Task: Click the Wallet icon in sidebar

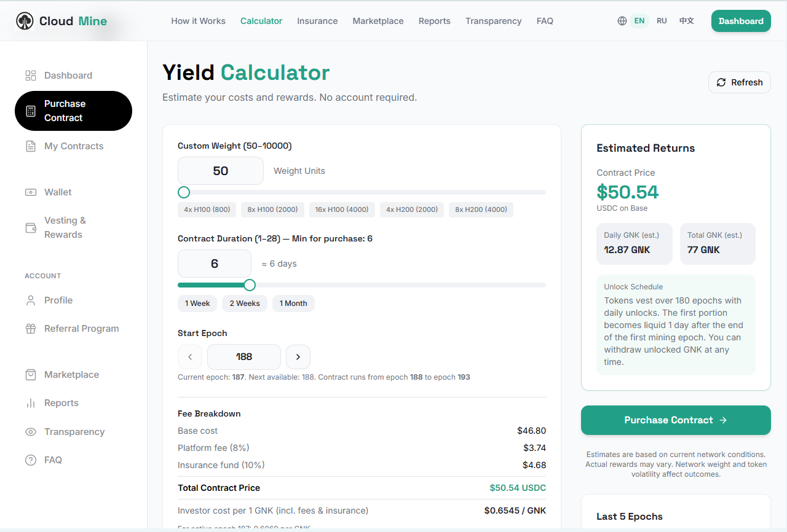Action: (x=31, y=192)
